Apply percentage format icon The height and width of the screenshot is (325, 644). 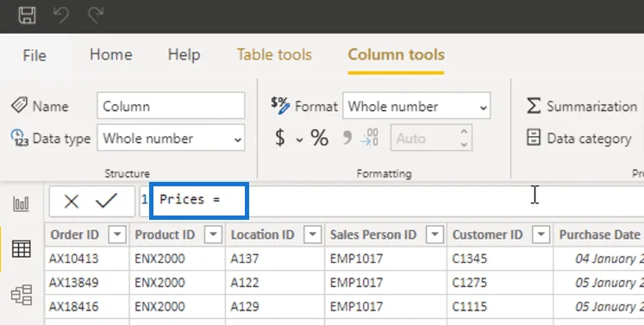click(x=319, y=138)
